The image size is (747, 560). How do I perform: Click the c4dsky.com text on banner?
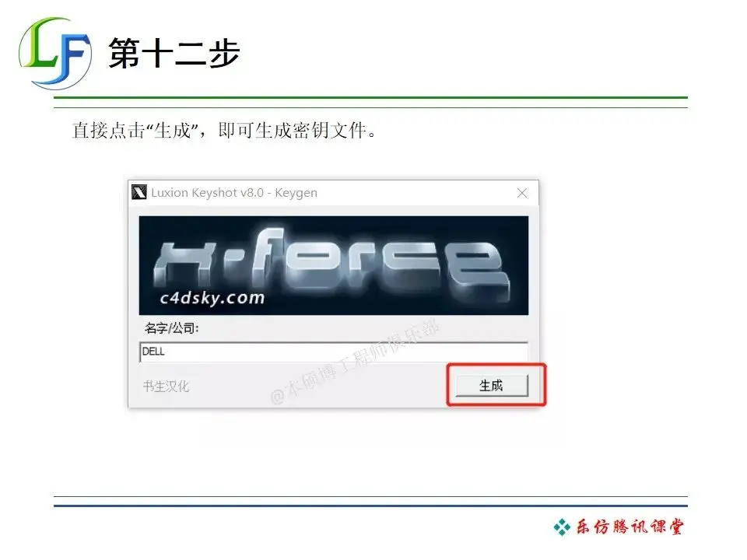point(212,298)
